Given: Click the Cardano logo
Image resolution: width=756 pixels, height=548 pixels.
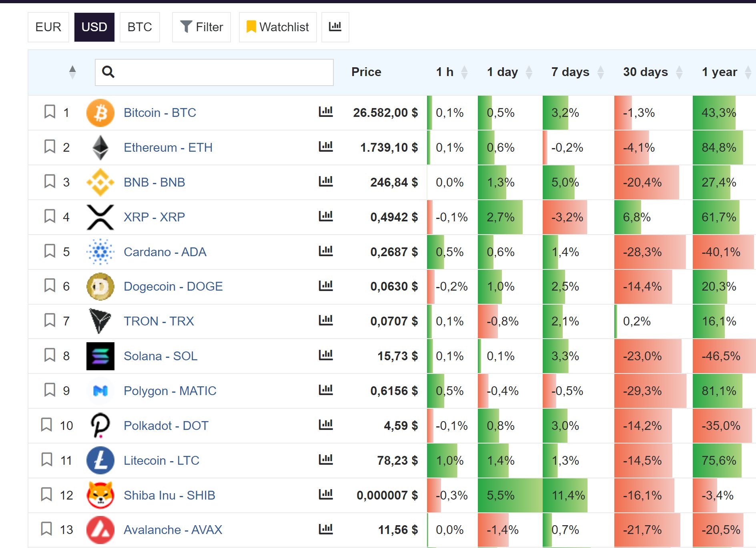Looking at the screenshot, I should point(100,252).
